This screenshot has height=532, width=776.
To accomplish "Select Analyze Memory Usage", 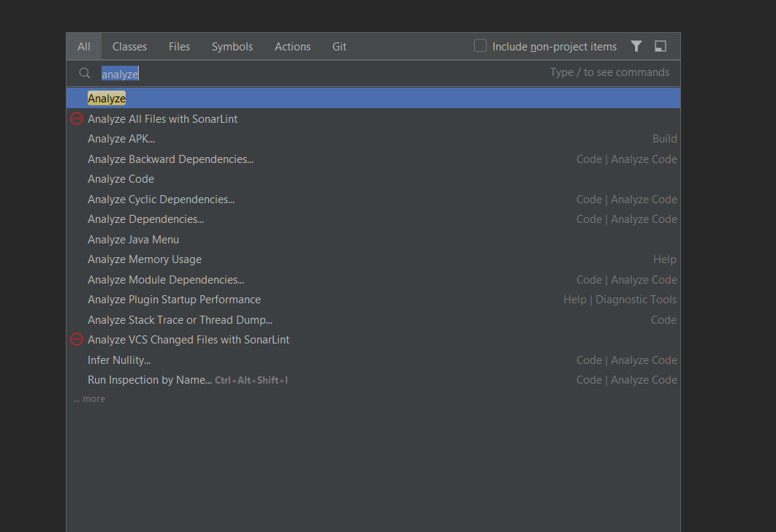I will pyautogui.click(x=144, y=259).
